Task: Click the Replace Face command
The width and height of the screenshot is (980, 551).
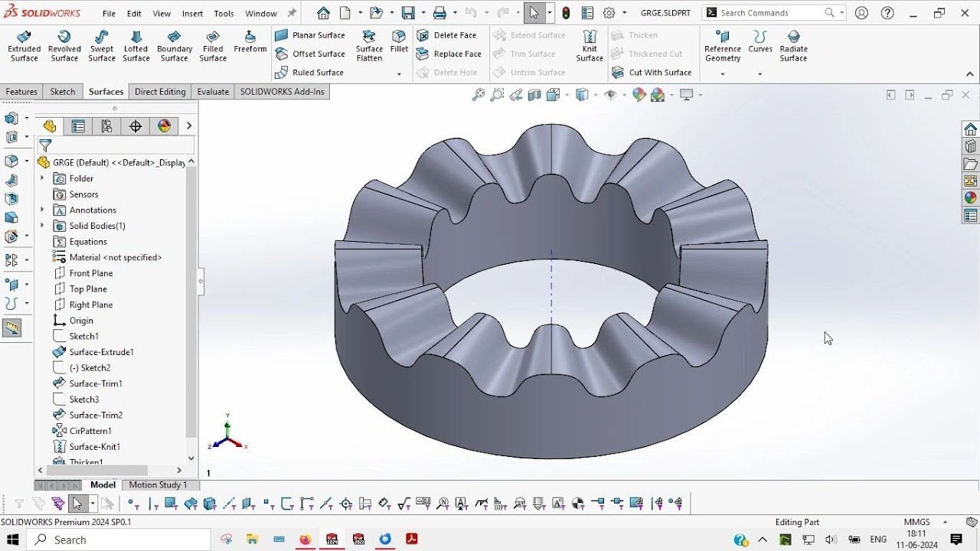Action: (x=449, y=54)
